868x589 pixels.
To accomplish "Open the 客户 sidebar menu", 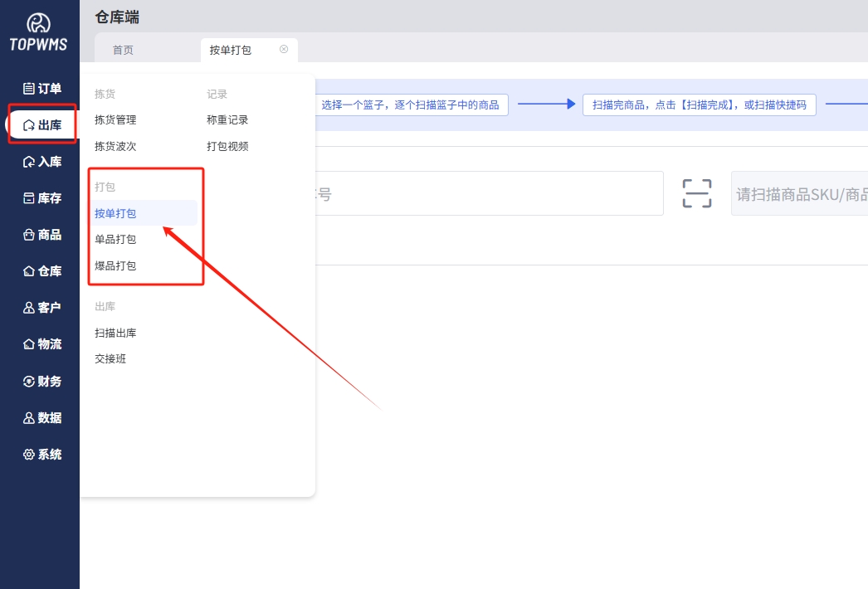I will pos(42,308).
